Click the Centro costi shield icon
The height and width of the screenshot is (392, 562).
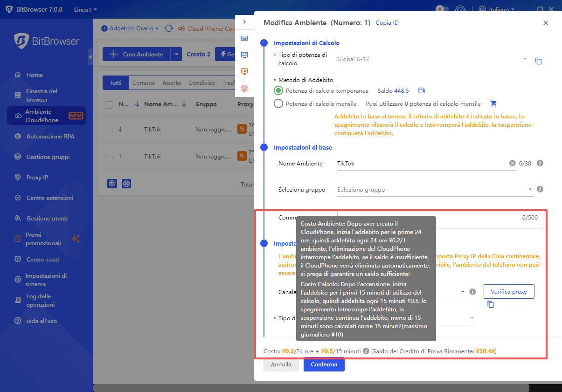[18, 259]
